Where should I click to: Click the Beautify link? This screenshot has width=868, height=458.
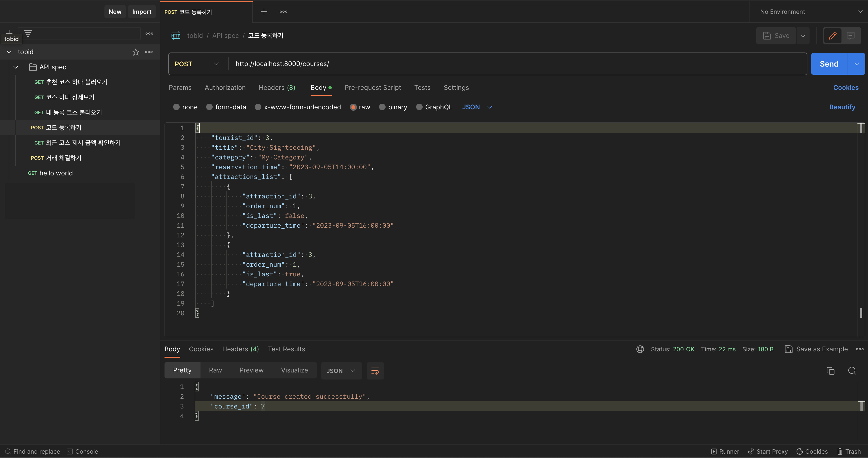coord(842,107)
